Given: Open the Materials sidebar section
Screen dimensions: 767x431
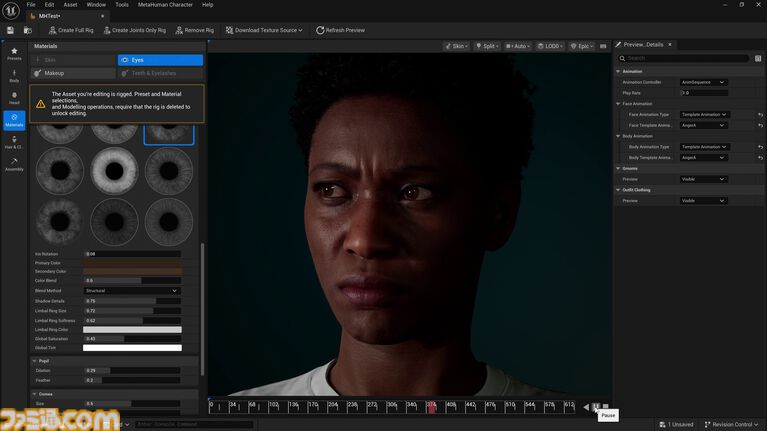Looking at the screenshot, I should (x=14, y=120).
